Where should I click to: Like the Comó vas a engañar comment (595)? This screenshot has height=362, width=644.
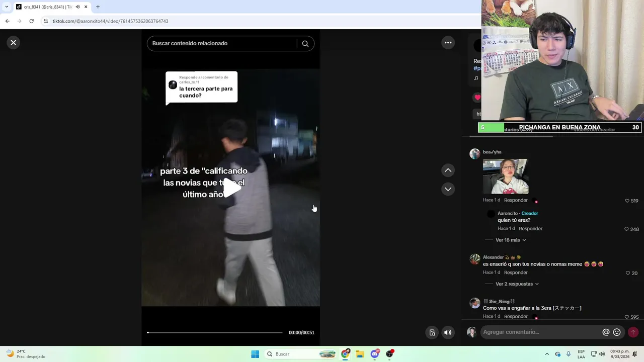click(x=627, y=317)
